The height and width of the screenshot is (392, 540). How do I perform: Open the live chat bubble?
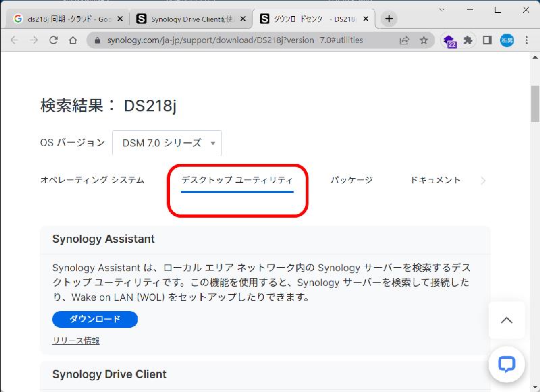pos(507,364)
